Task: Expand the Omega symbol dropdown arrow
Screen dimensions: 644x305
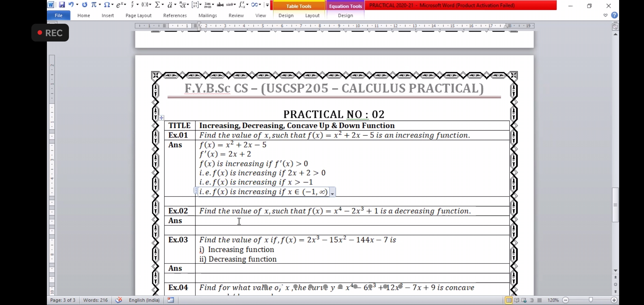Action: 112,5
